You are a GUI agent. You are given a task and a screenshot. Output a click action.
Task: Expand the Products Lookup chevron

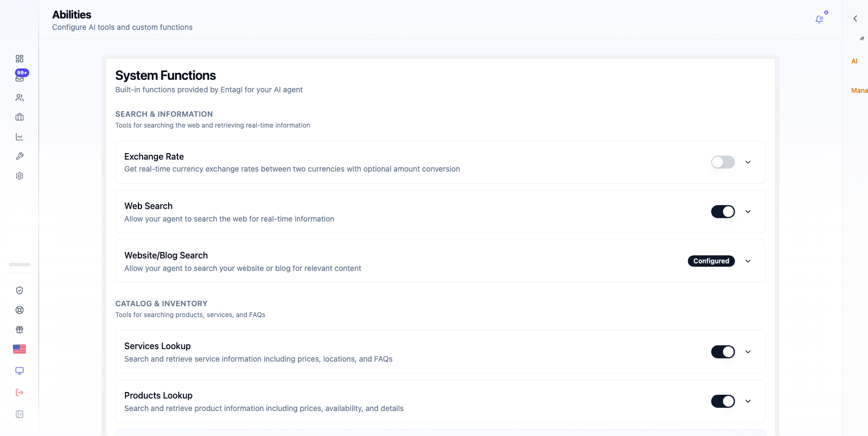(748, 401)
